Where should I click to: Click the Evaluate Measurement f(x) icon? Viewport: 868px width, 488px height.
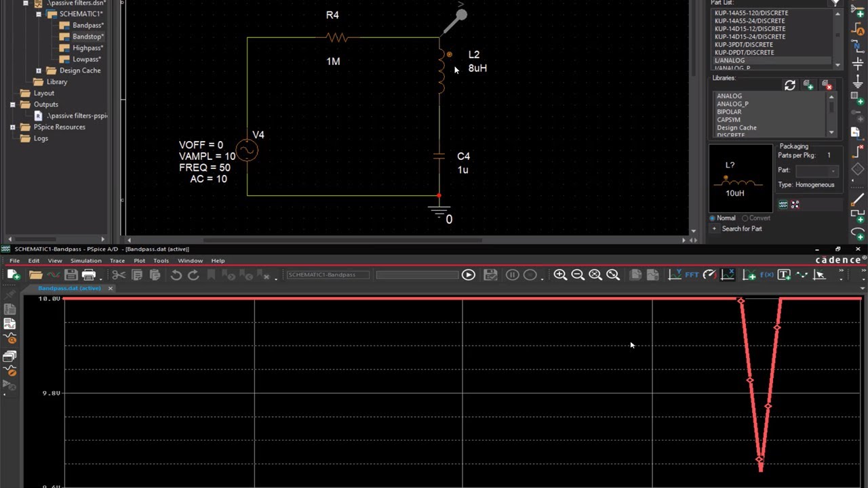(x=767, y=274)
